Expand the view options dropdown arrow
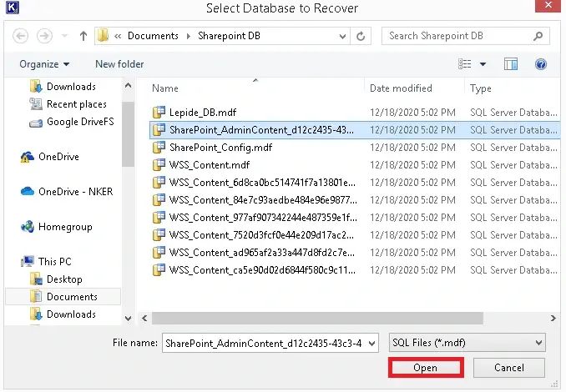 [x=483, y=64]
